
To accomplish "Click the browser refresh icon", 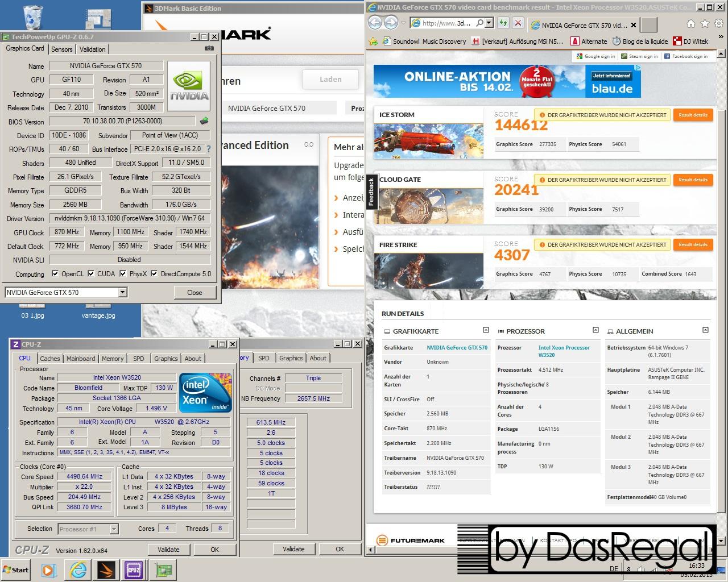I will [503, 23].
